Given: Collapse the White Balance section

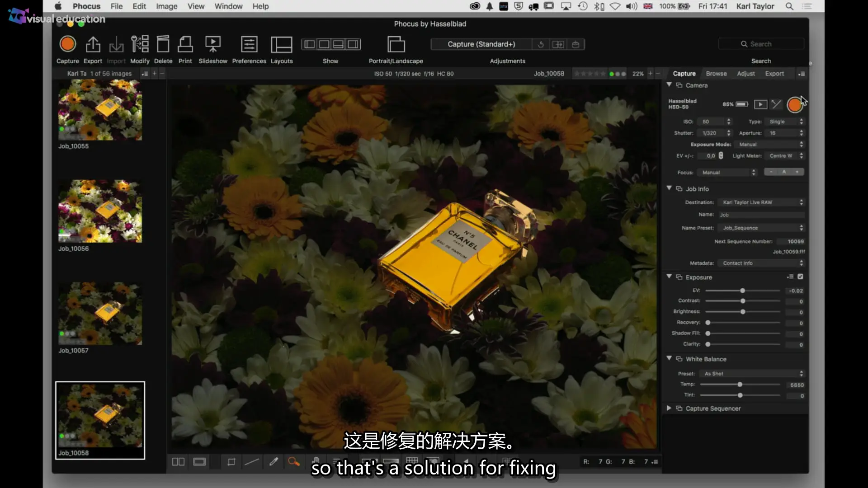Looking at the screenshot, I should (x=669, y=358).
